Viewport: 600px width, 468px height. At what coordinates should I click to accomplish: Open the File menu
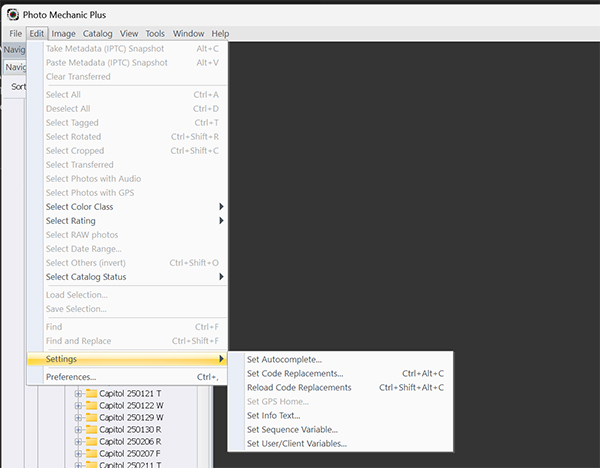click(x=16, y=34)
